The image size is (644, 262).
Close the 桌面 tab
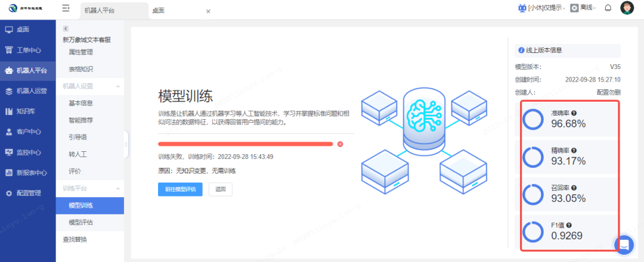[208, 11]
